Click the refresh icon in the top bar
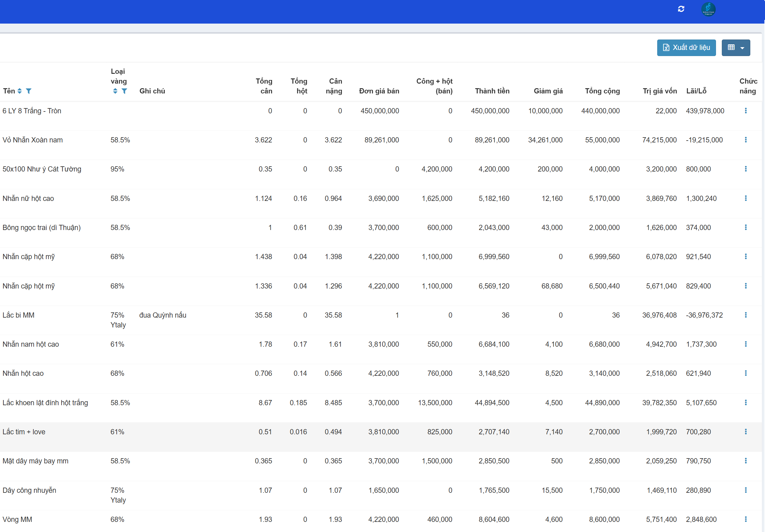This screenshot has width=765, height=532. 681,9
